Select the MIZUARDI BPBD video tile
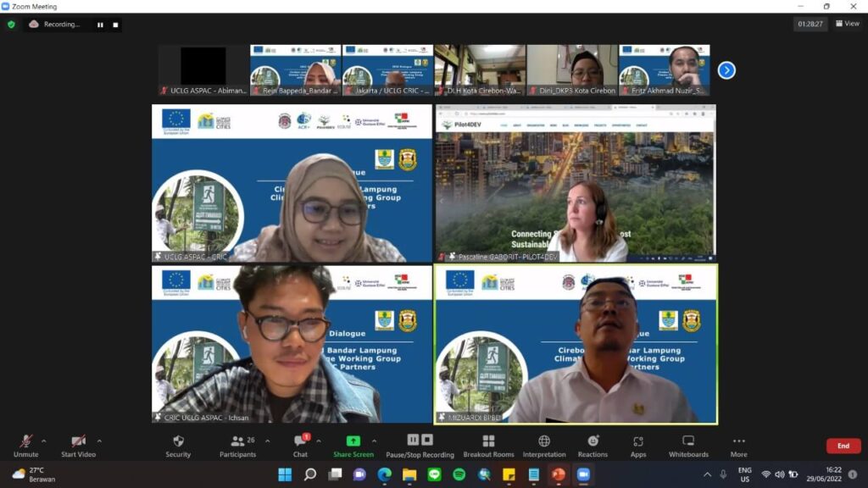 point(576,344)
